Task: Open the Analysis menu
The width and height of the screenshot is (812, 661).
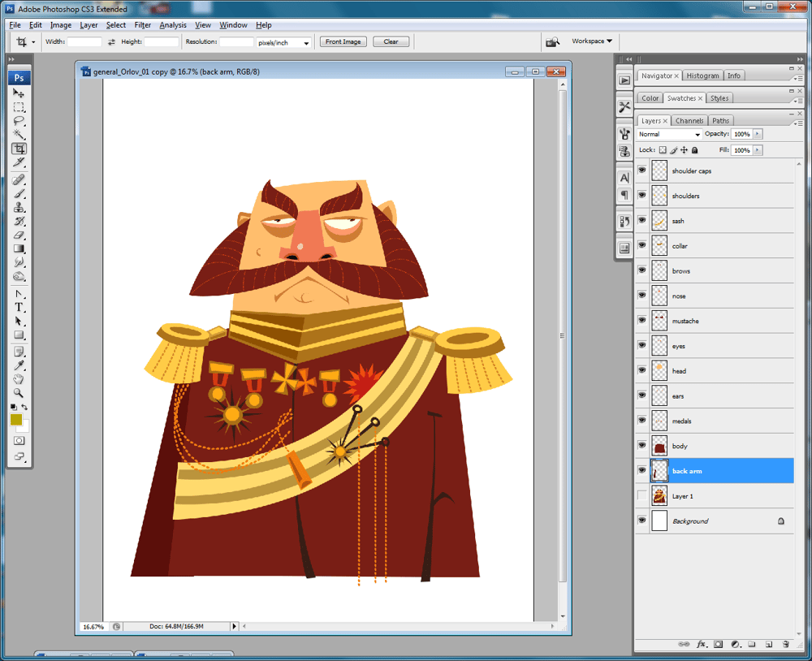Action: (x=172, y=25)
